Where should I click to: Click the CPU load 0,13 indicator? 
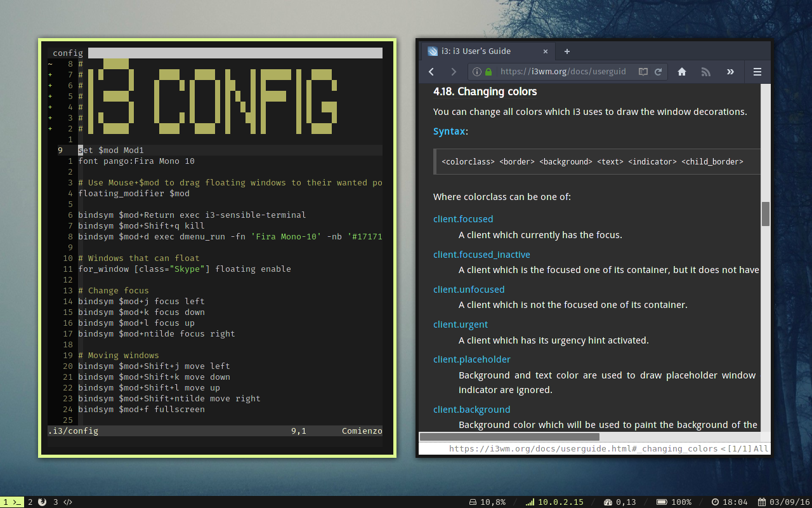tap(620, 502)
